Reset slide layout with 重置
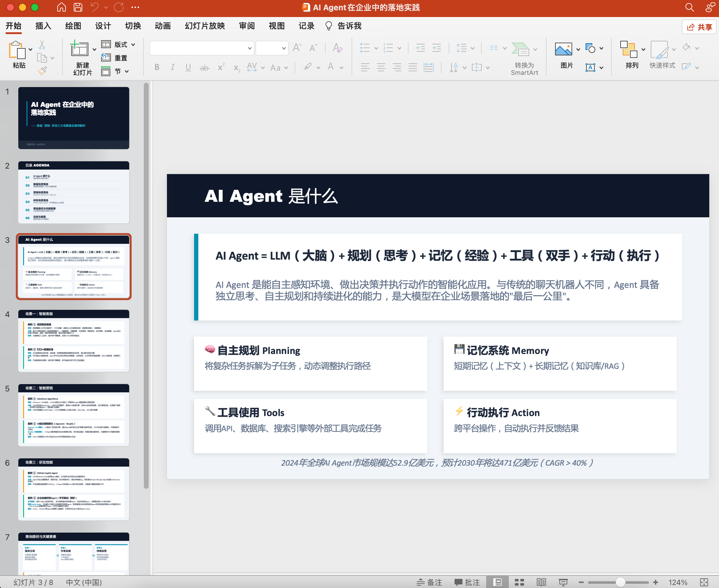 coord(115,58)
